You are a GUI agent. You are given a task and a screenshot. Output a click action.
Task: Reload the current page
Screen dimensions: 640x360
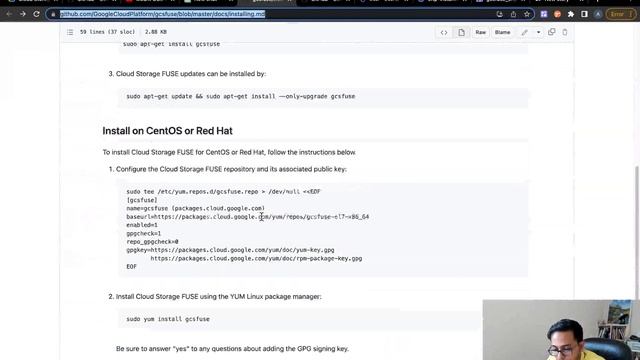(x=36, y=14)
